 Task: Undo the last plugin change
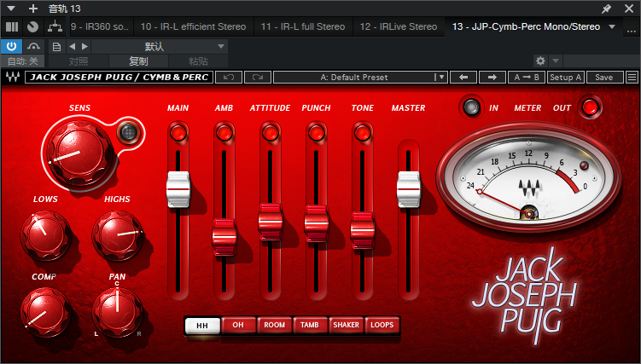(x=229, y=77)
